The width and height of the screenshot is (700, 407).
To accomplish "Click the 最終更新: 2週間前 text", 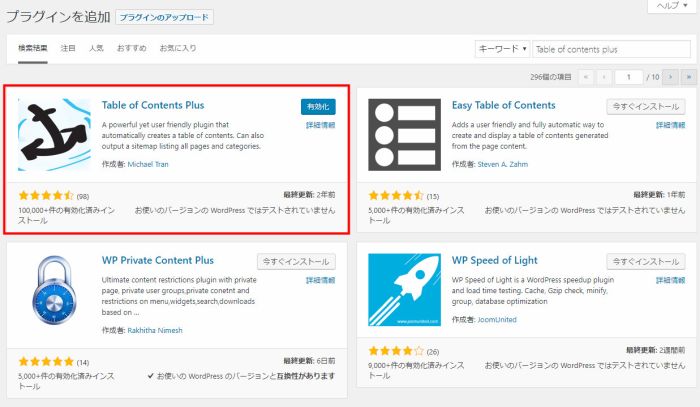I will pyautogui.click(x=655, y=350).
